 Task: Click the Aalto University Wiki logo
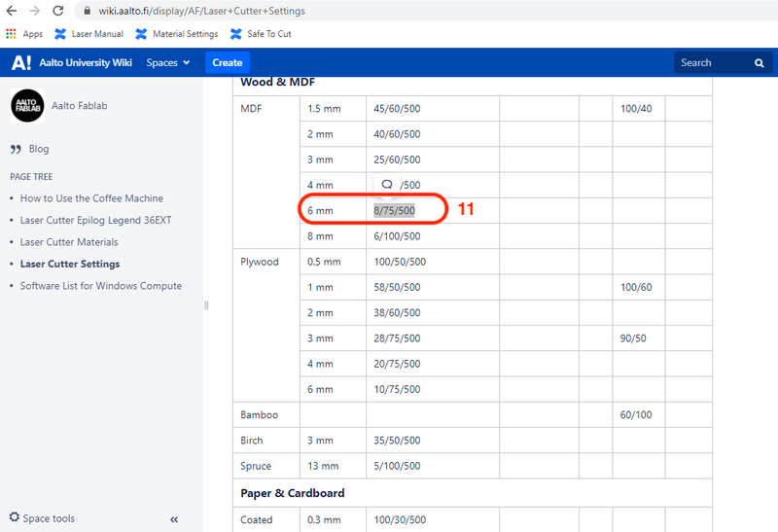[x=21, y=63]
